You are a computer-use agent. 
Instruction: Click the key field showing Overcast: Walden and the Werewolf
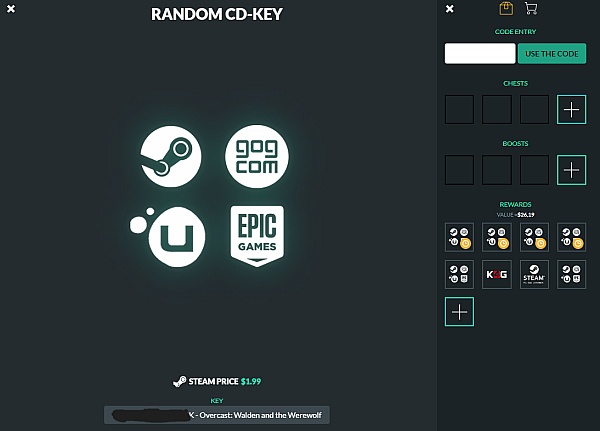[217, 415]
